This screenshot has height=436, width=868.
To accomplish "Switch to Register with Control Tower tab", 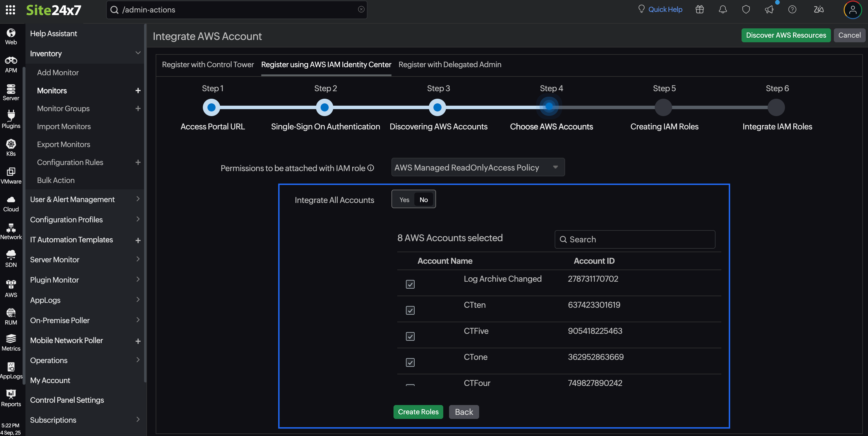I will (207, 64).
